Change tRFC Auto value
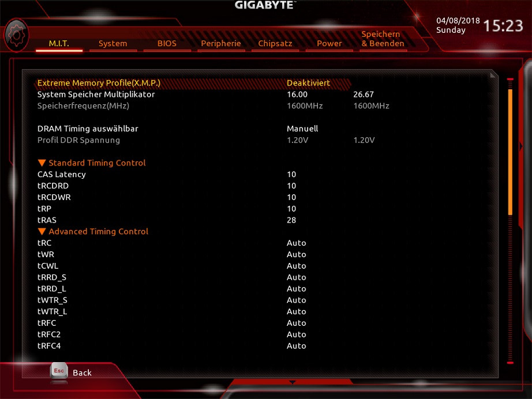The image size is (532, 399). tap(296, 323)
